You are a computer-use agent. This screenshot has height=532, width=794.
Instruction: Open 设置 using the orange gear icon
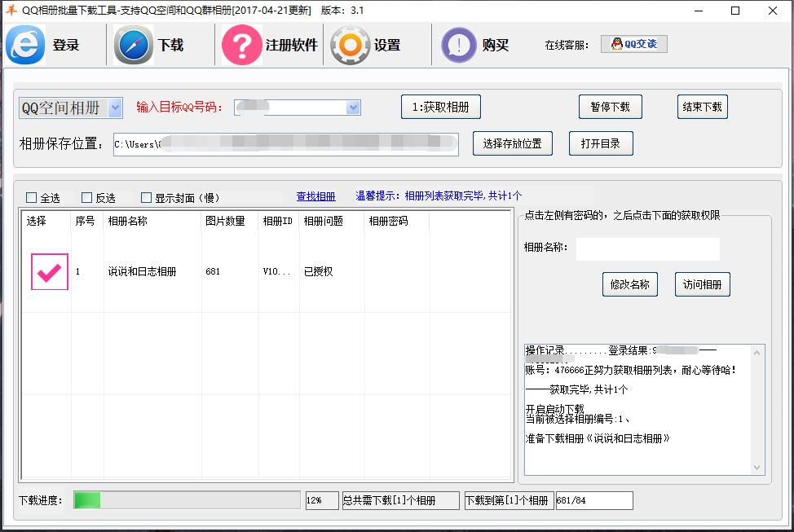coord(351,45)
